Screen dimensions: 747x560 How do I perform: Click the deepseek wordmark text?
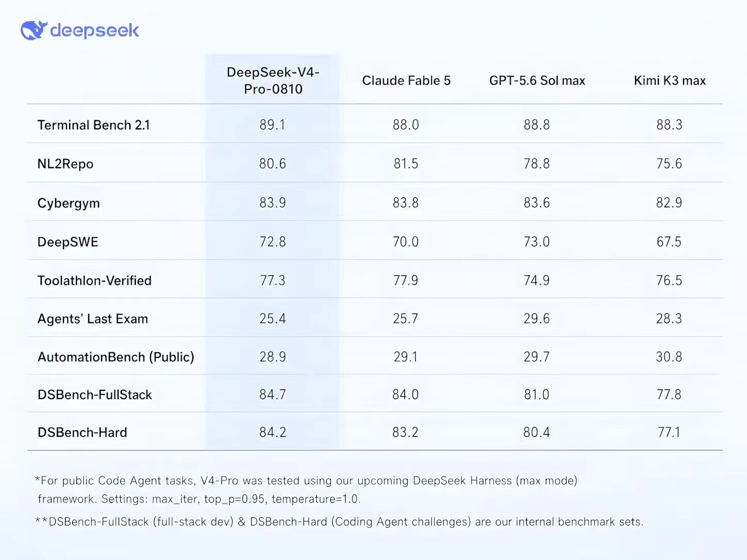(x=94, y=30)
